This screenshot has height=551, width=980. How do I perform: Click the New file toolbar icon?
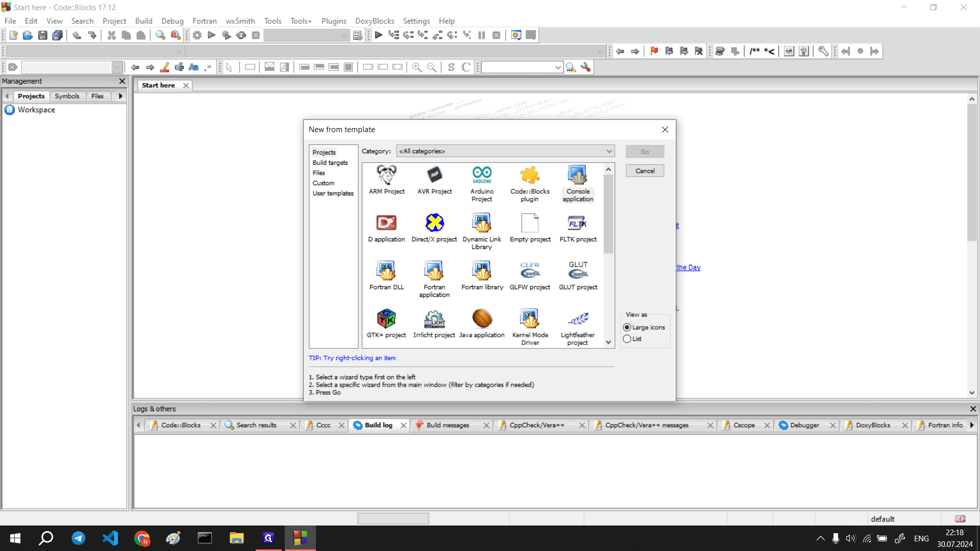13,35
